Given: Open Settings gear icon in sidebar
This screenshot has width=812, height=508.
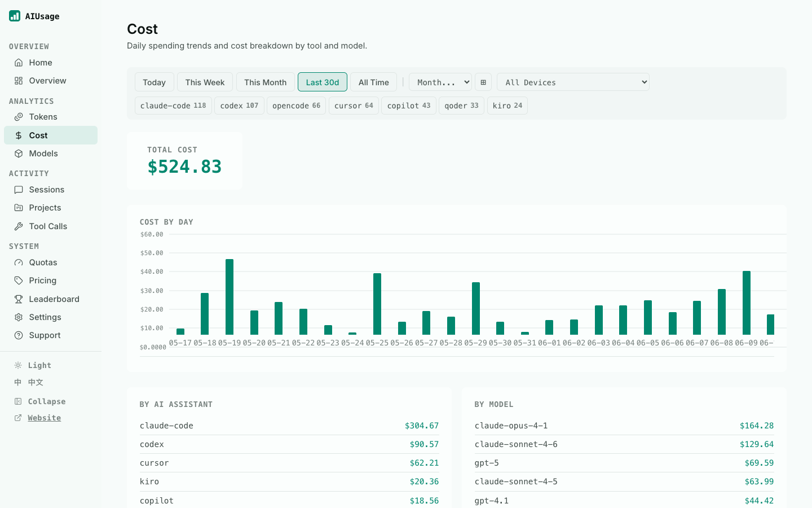Looking at the screenshot, I should (x=19, y=317).
